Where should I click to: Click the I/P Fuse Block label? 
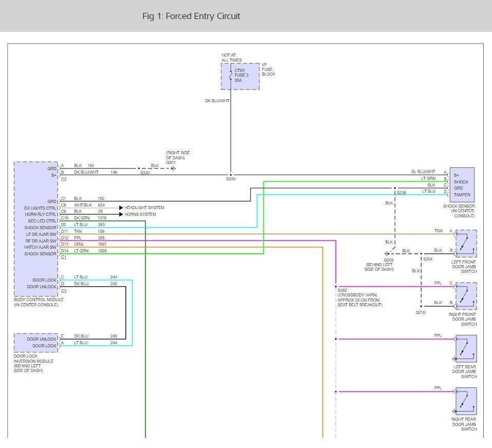pyautogui.click(x=269, y=69)
